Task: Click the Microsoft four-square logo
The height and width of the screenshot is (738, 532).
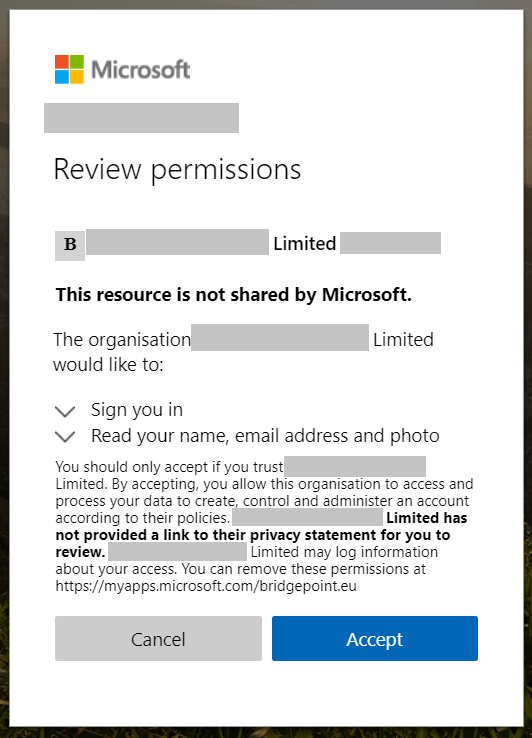Action: (x=69, y=69)
